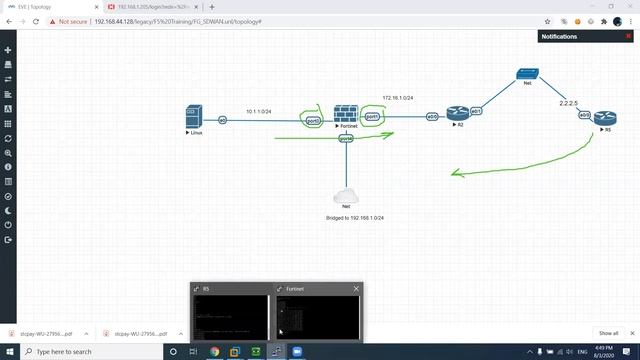The width and height of the screenshot is (640, 360).
Task: Click the ENG language indicator
Action: [582, 351]
